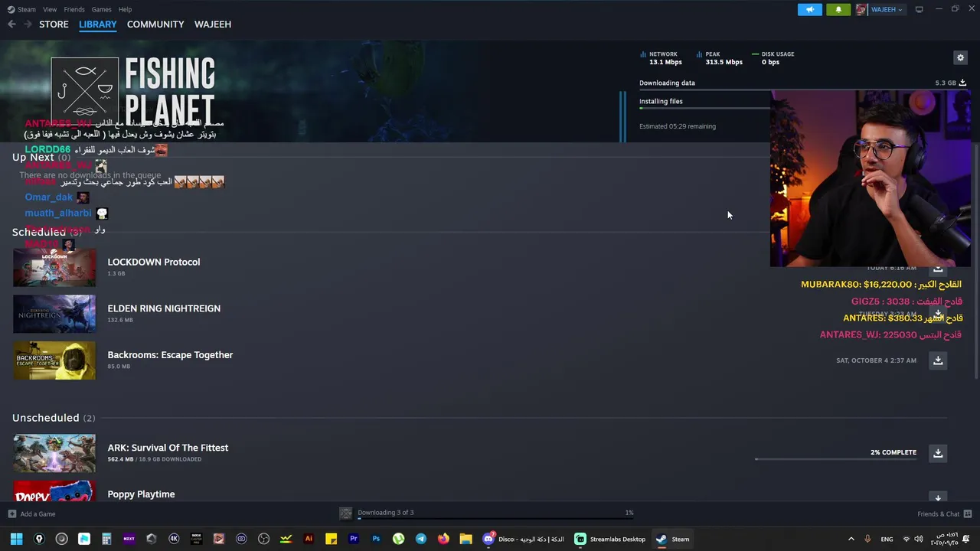
Task: Click the ARK 2% complete progress bar
Action: click(x=835, y=458)
